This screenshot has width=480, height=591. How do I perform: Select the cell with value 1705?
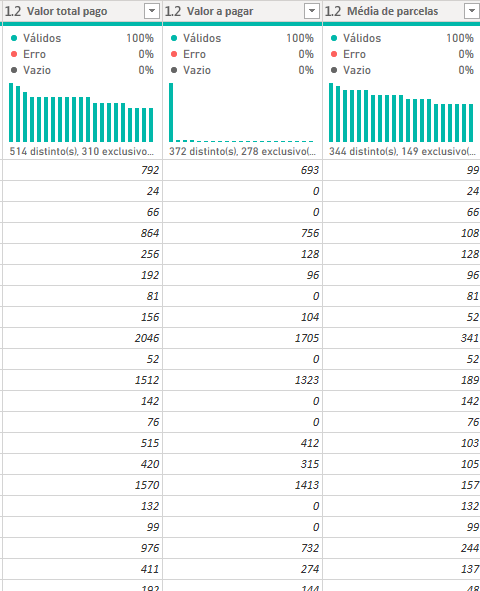[x=242, y=338]
